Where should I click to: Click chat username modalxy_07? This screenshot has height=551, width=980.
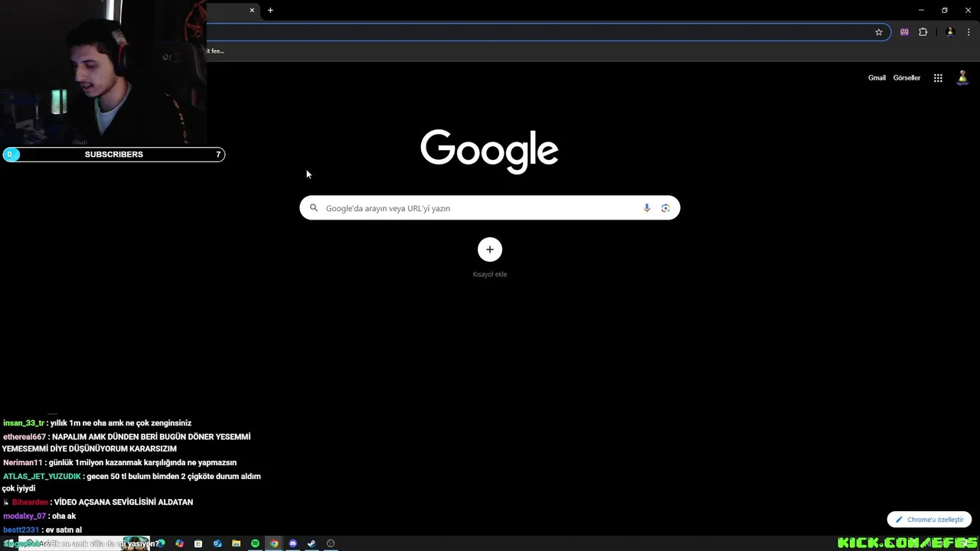[24, 517]
